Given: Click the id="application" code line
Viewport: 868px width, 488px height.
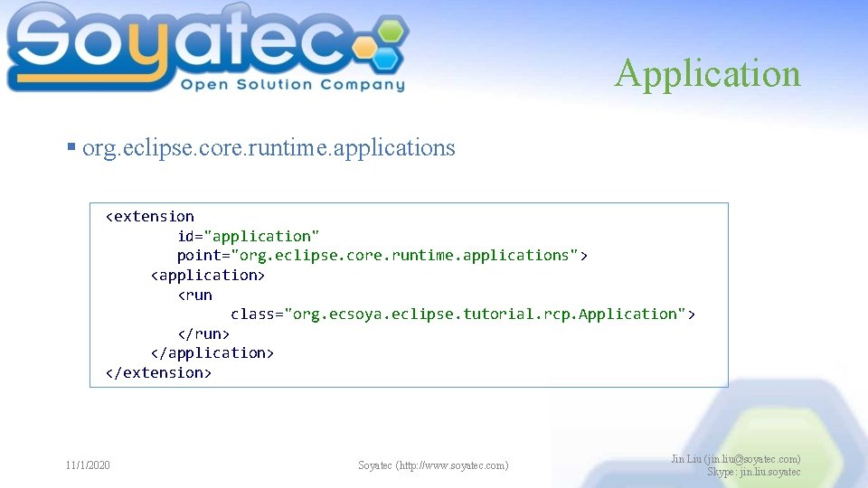Looking at the screenshot, I should [x=248, y=236].
